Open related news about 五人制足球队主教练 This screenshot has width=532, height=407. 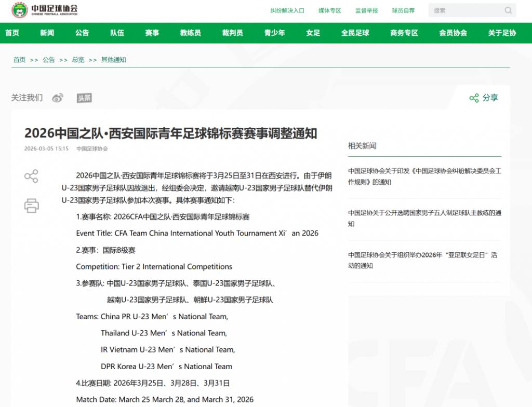click(x=424, y=218)
